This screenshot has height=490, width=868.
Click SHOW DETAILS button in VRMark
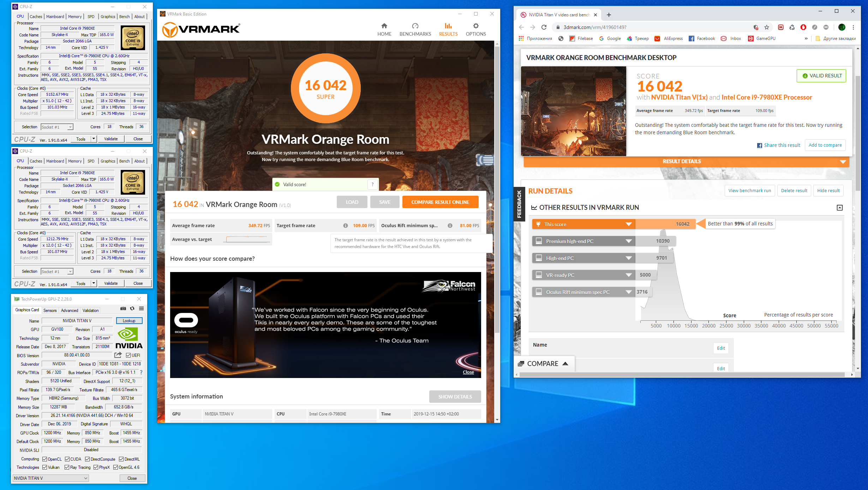455,397
